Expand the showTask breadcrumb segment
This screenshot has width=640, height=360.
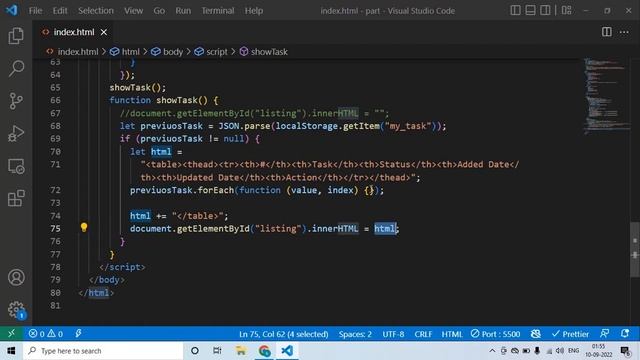[264, 52]
